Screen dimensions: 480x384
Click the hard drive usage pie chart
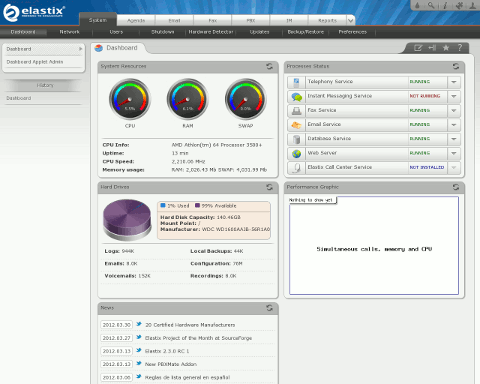pyautogui.click(x=127, y=220)
